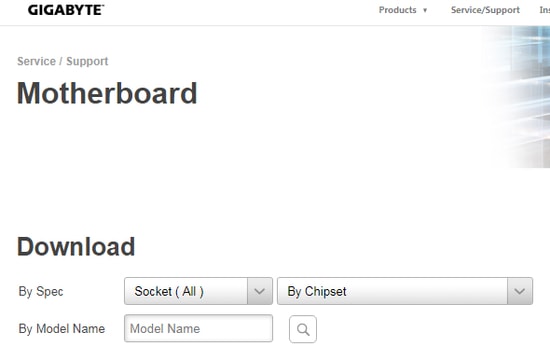Open the Service/Support nav item
550x360 pixels.
point(485,10)
